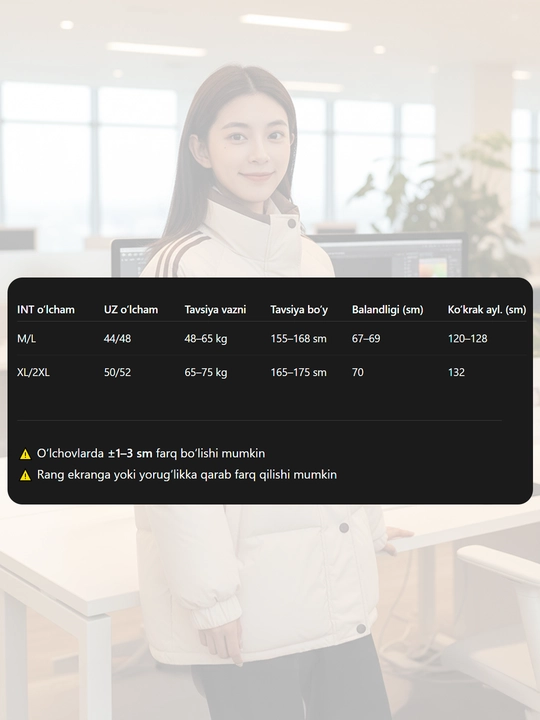This screenshot has height=720, width=540.
Task: Click the 155–168 sm height value
Action: point(298,338)
